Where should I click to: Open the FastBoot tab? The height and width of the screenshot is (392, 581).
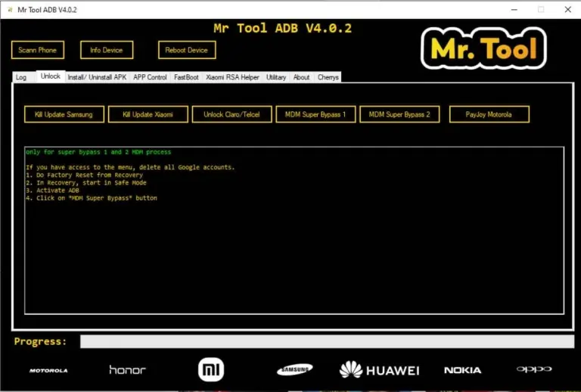click(186, 77)
